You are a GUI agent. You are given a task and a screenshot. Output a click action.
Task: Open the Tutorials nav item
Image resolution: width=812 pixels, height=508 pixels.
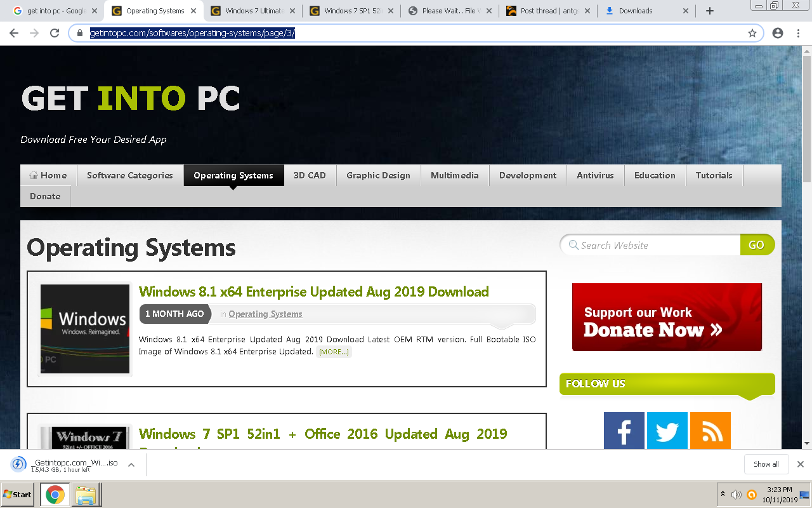[x=714, y=175]
